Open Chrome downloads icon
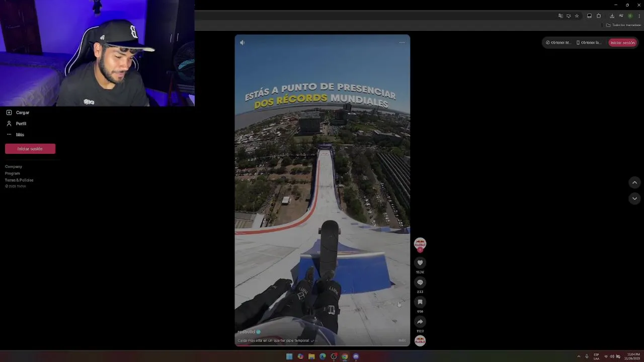Screen dimensions: 644x362 tap(612, 16)
